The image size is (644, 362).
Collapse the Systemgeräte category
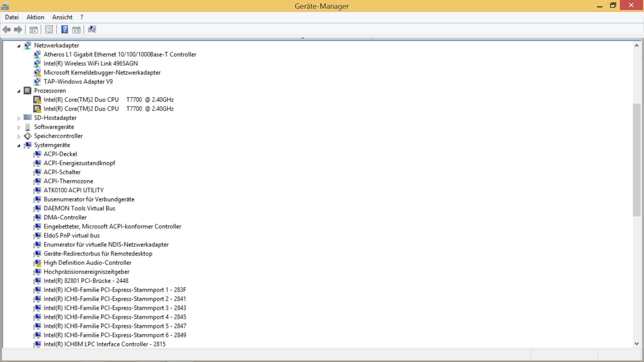(19, 145)
